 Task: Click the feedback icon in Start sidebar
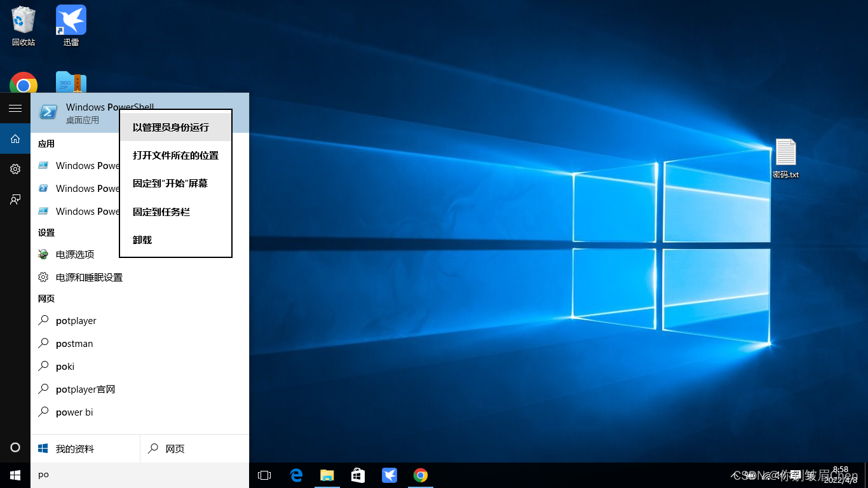15,200
